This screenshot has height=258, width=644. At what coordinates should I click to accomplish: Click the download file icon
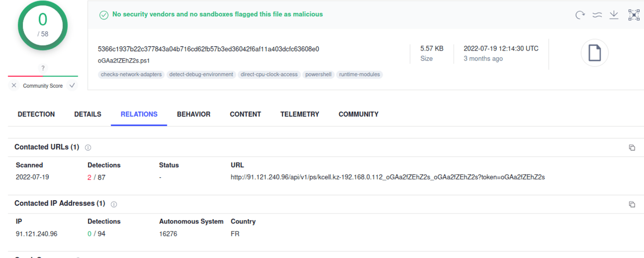click(614, 15)
